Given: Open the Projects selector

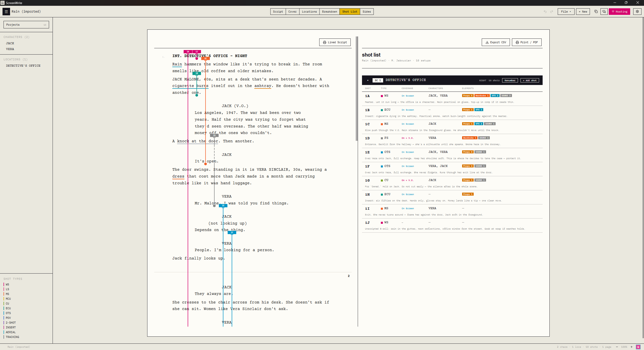Looking at the screenshot, I should point(26,25).
